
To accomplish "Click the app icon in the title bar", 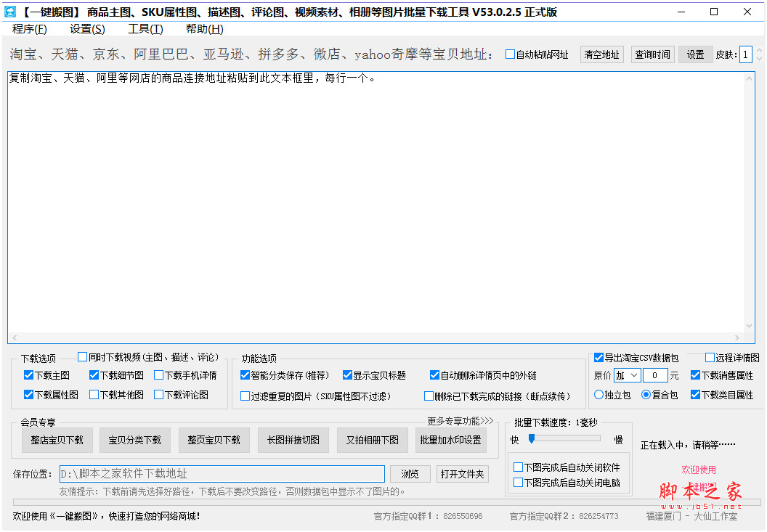I will coord(9,12).
